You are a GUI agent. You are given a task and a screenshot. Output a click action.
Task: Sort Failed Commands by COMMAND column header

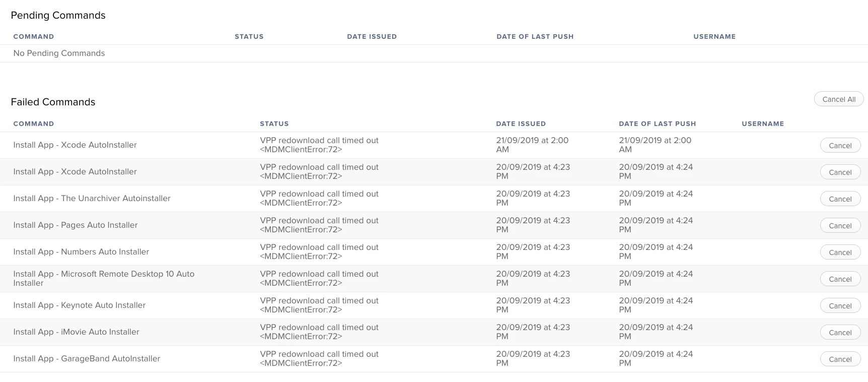[34, 123]
